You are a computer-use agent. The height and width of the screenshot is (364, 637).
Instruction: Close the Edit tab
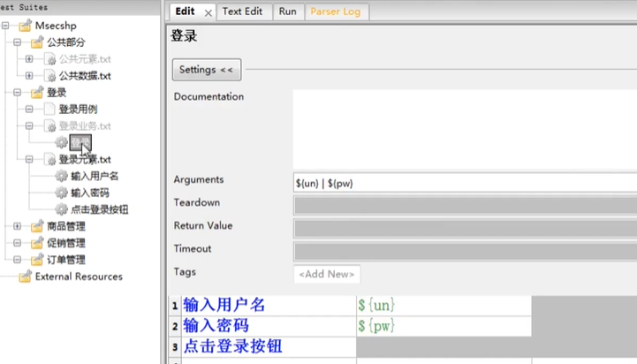tap(208, 13)
